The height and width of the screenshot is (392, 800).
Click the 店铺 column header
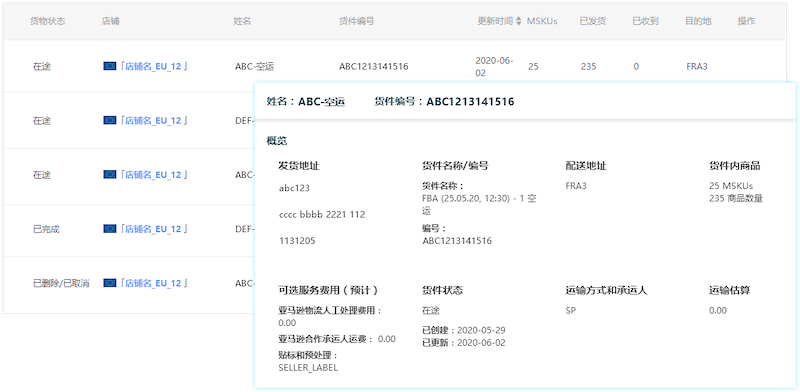(110, 21)
